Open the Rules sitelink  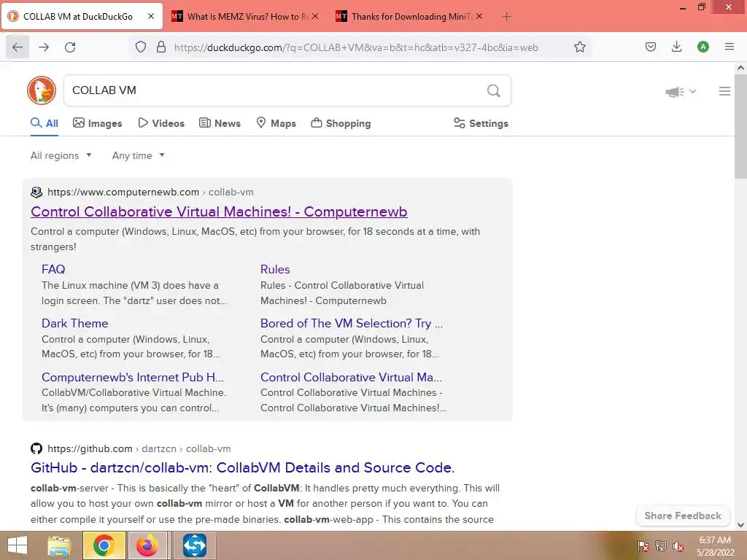275,269
